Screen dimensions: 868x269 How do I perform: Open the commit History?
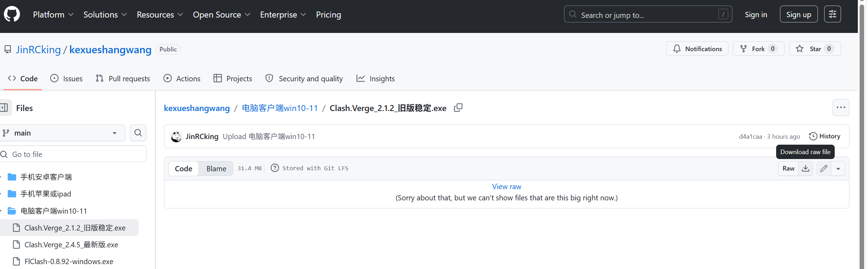tap(825, 136)
